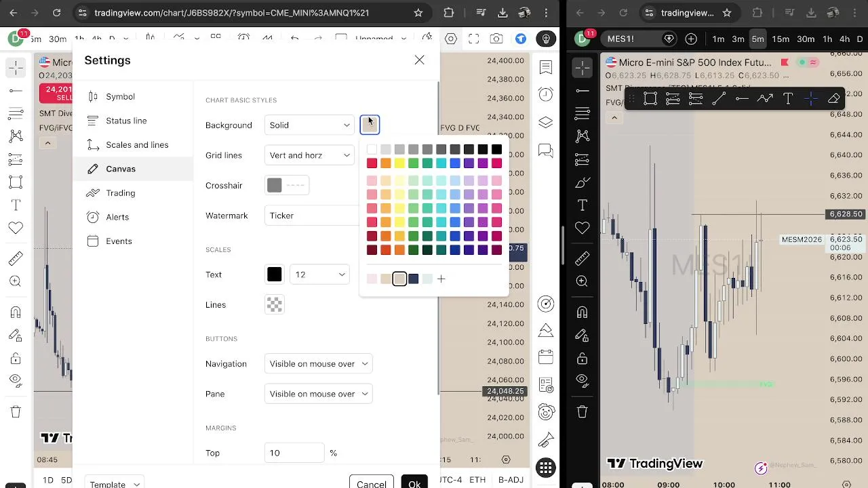Collapse indicator legend chevron in right chart
Viewport: 868px width, 488px height.
point(614,117)
